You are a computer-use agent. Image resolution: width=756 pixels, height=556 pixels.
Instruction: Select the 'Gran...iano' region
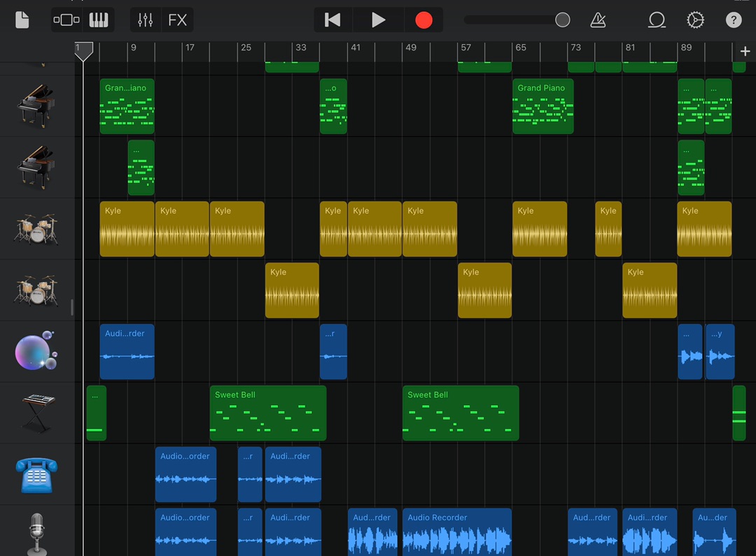pyautogui.click(x=127, y=106)
